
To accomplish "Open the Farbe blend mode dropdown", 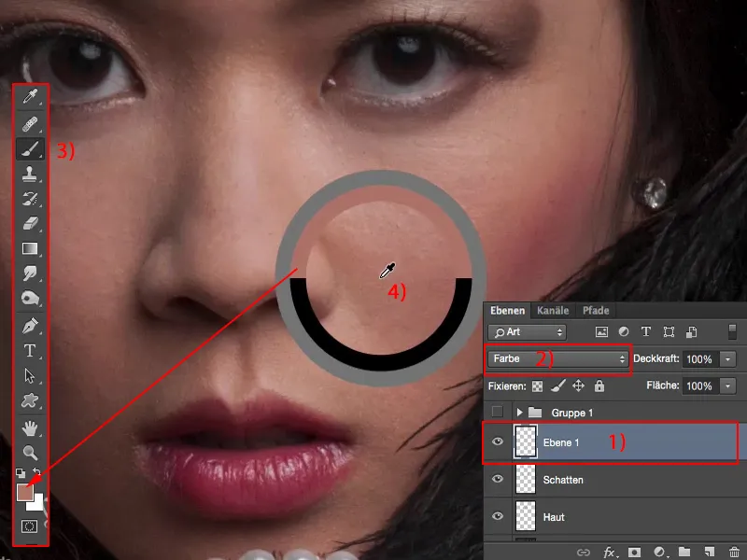I will point(557,358).
